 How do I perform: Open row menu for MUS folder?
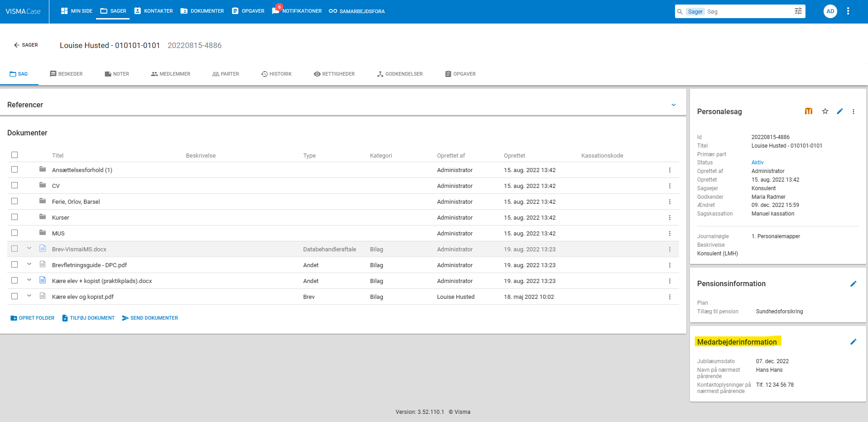coord(670,234)
